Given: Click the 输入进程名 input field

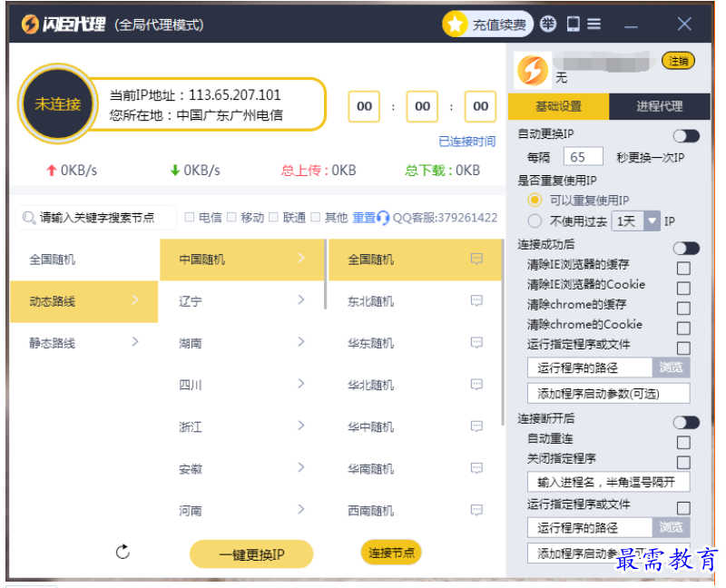Looking at the screenshot, I should [608, 482].
